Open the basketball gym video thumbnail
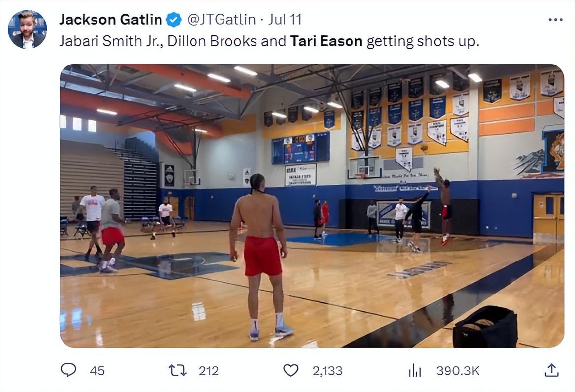The height and width of the screenshot is (392, 575). click(x=312, y=205)
